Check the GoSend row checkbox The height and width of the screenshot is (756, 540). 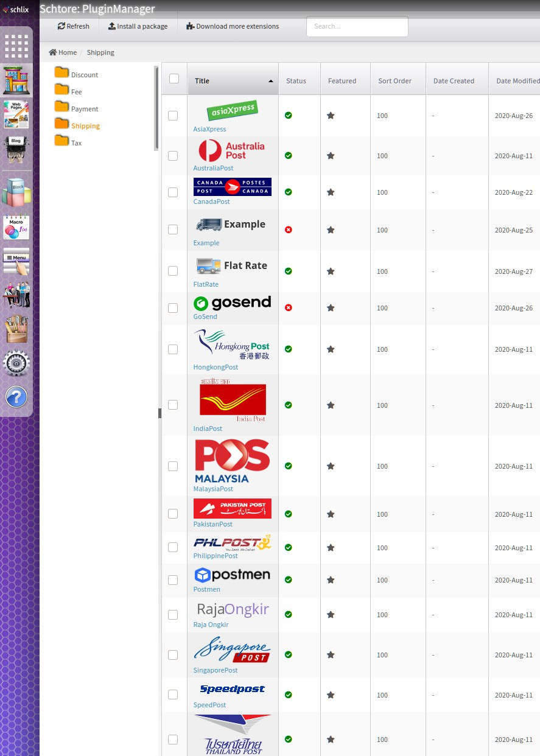pyautogui.click(x=173, y=308)
